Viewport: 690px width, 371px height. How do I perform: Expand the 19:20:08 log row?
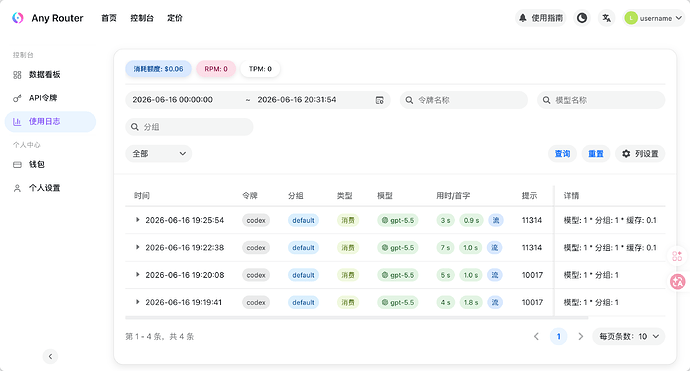(137, 275)
